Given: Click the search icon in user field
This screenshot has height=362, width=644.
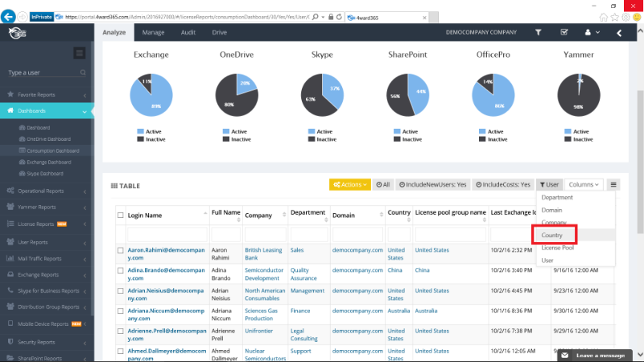Looking at the screenshot, I should point(83,72).
